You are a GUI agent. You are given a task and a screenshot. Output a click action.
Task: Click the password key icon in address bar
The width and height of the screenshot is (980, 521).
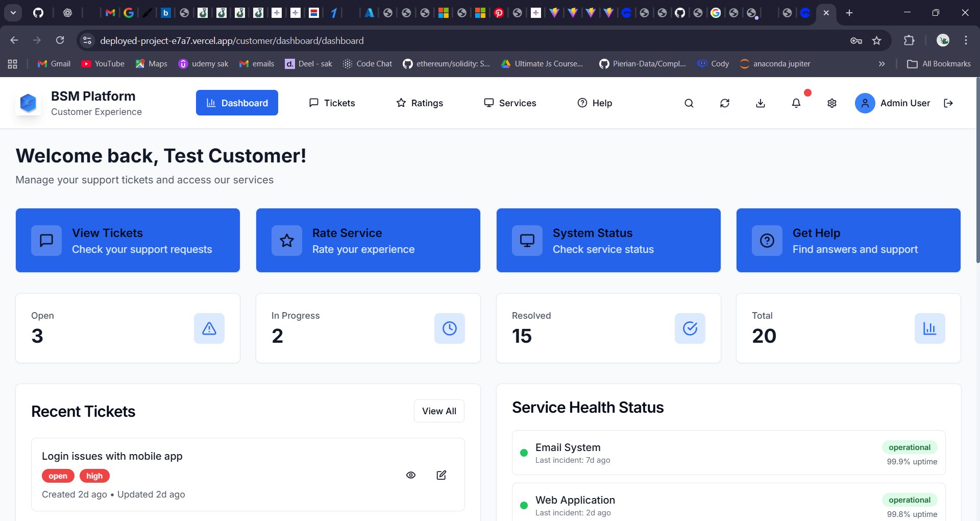tap(856, 40)
